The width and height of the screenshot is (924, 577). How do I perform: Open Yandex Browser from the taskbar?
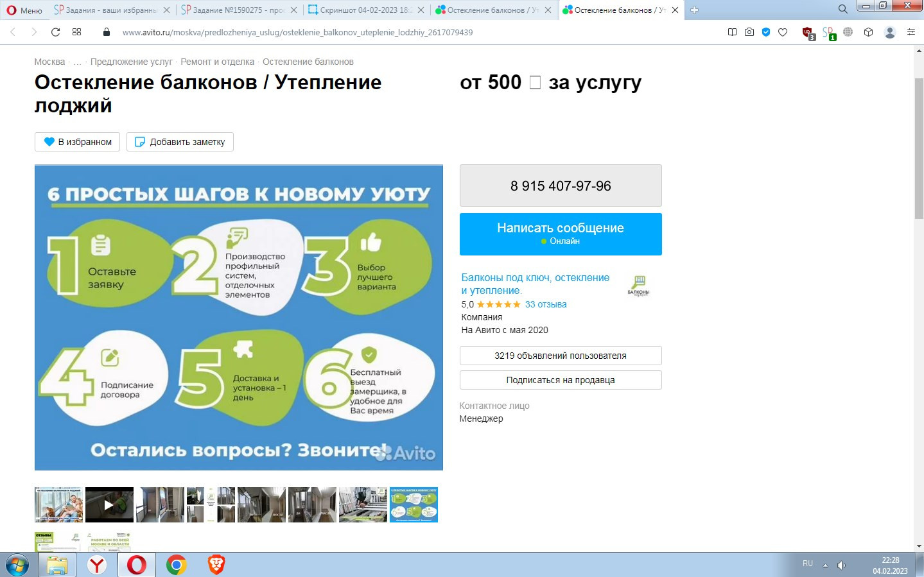97,565
